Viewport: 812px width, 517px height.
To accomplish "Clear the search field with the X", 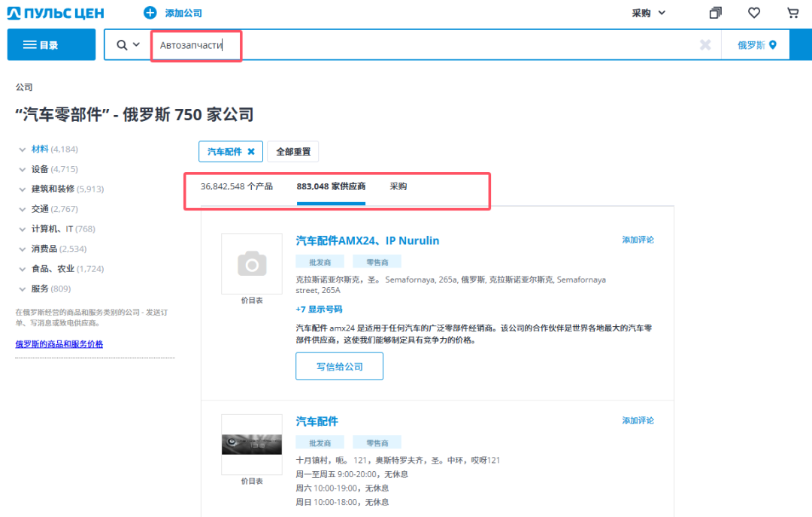I will [x=705, y=44].
